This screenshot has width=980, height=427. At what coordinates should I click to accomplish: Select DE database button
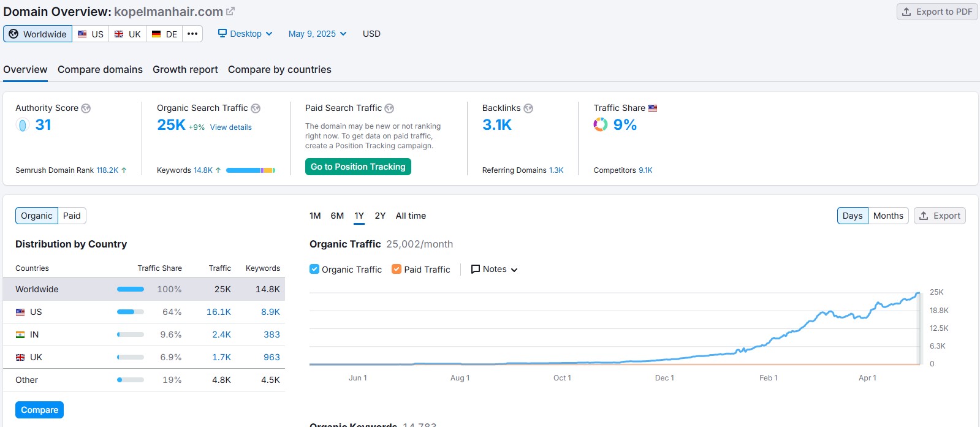tap(164, 34)
